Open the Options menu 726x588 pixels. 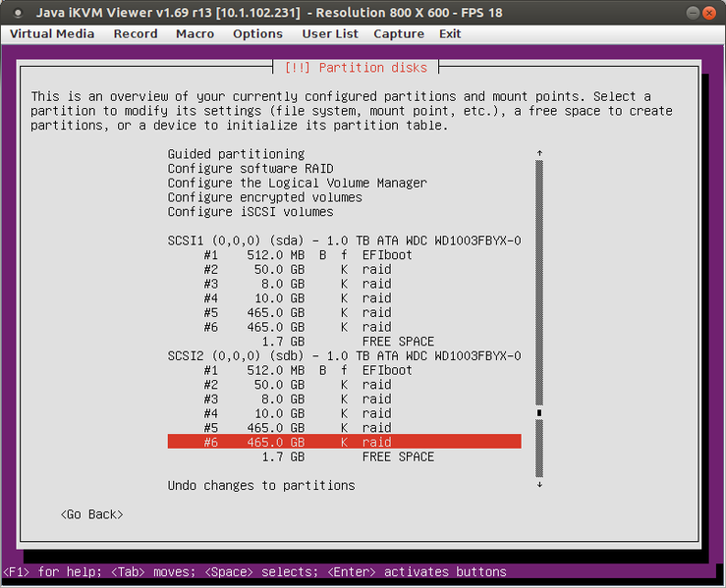tap(257, 33)
